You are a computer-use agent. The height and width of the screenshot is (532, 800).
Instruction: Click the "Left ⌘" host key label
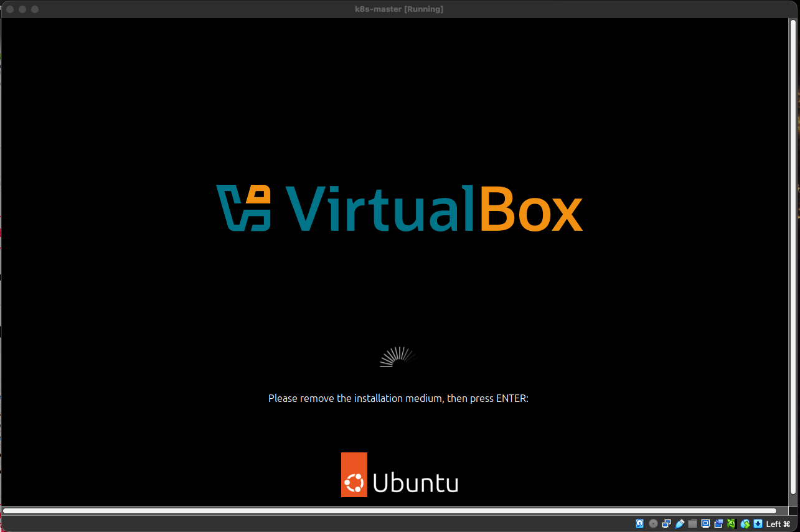click(x=778, y=524)
